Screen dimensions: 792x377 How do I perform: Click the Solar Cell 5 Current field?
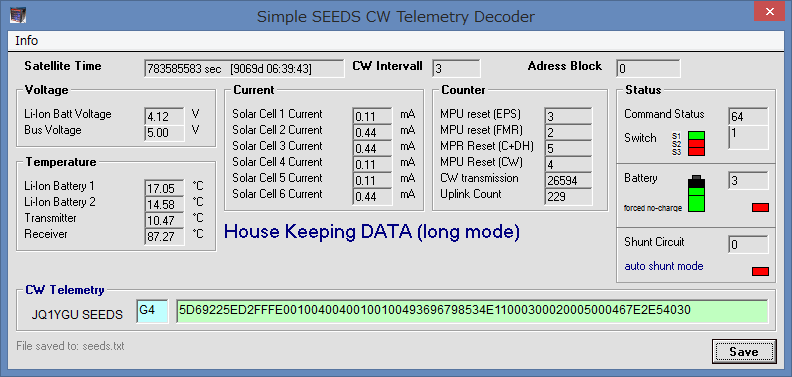(x=373, y=180)
